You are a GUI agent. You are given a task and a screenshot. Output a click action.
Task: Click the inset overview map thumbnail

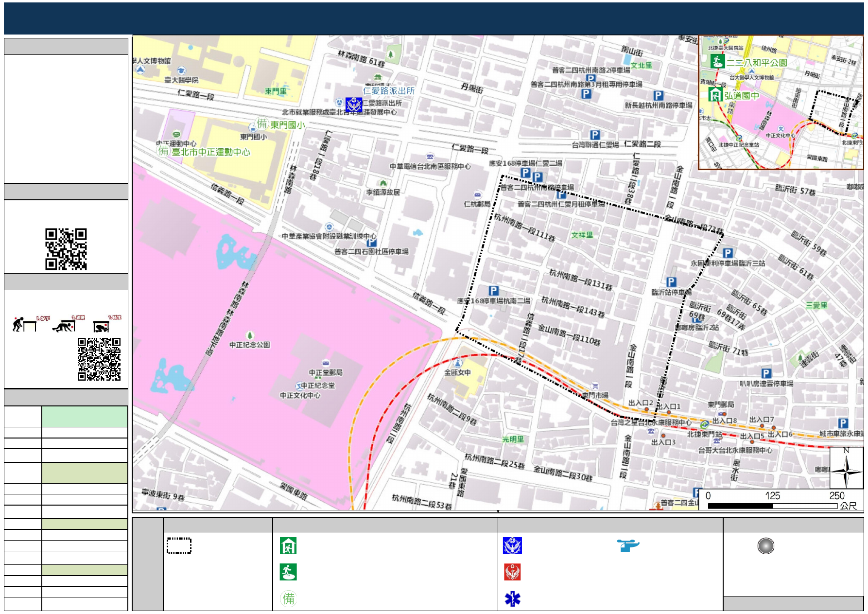click(781, 102)
